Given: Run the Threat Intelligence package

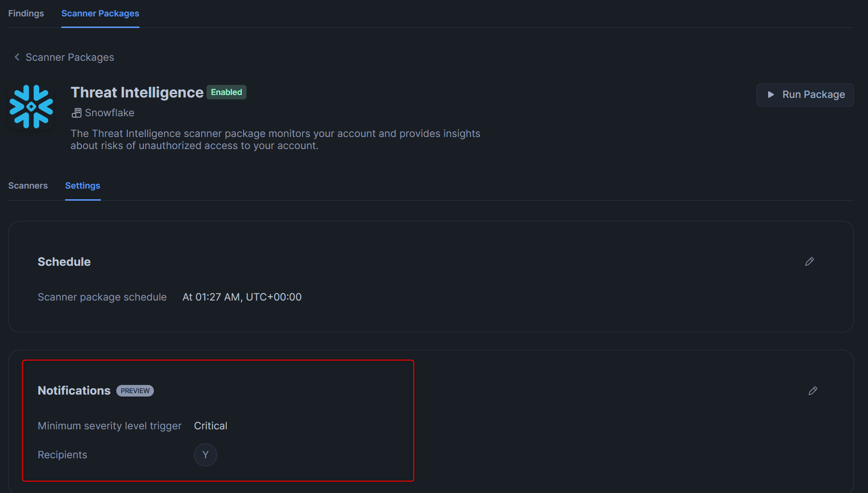Looking at the screenshot, I should [x=805, y=95].
